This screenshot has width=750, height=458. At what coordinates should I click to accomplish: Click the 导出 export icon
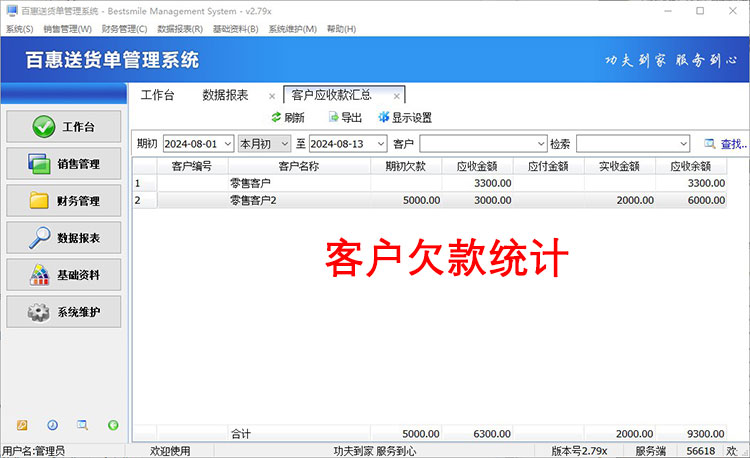point(334,118)
